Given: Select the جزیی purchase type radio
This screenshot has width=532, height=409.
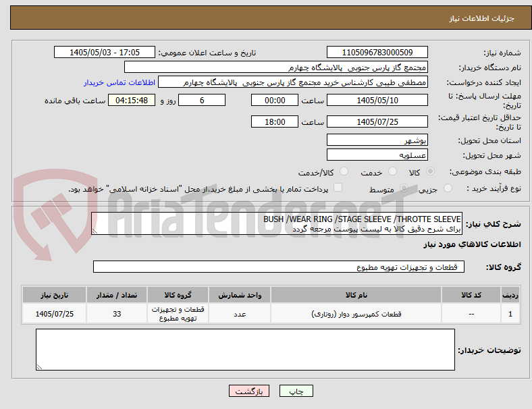Looking at the screenshot, I should [448, 188].
